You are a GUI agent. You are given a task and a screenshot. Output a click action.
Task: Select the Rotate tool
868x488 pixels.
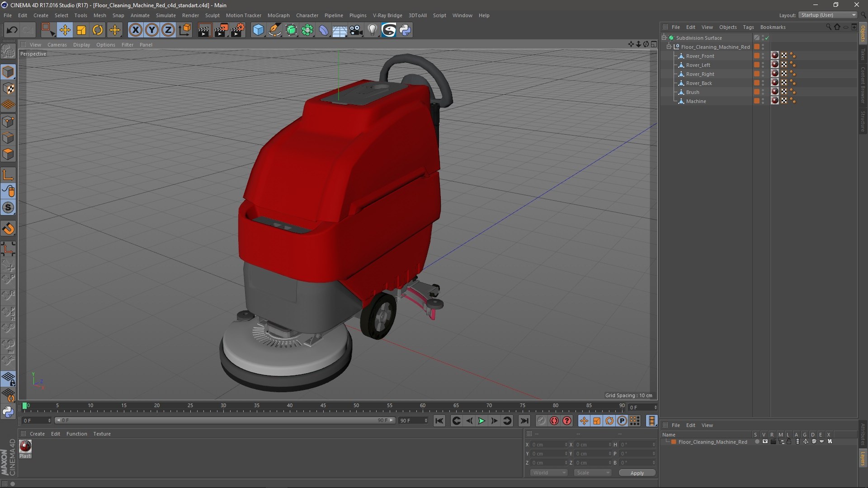(98, 30)
